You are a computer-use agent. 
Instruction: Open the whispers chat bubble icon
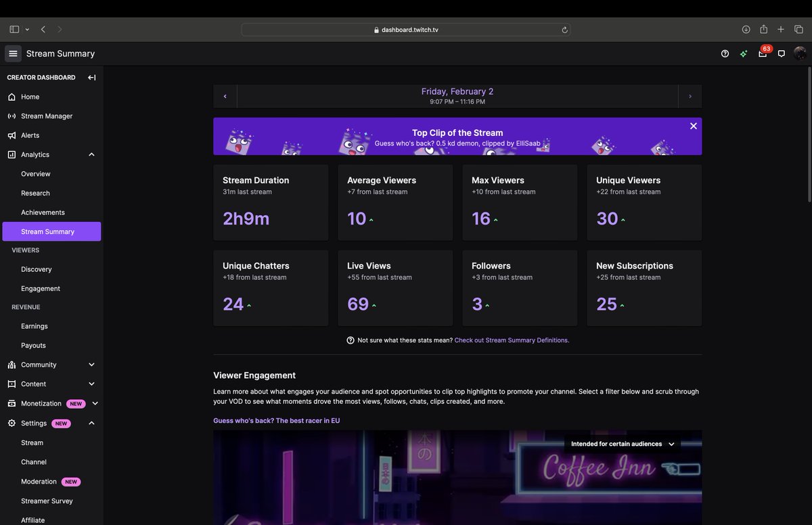781,53
